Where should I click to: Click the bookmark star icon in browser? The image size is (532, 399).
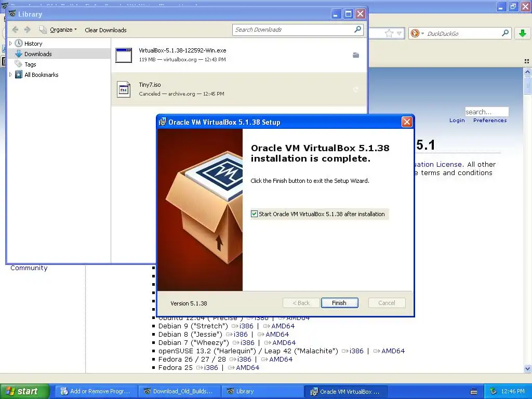coord(389,33)
